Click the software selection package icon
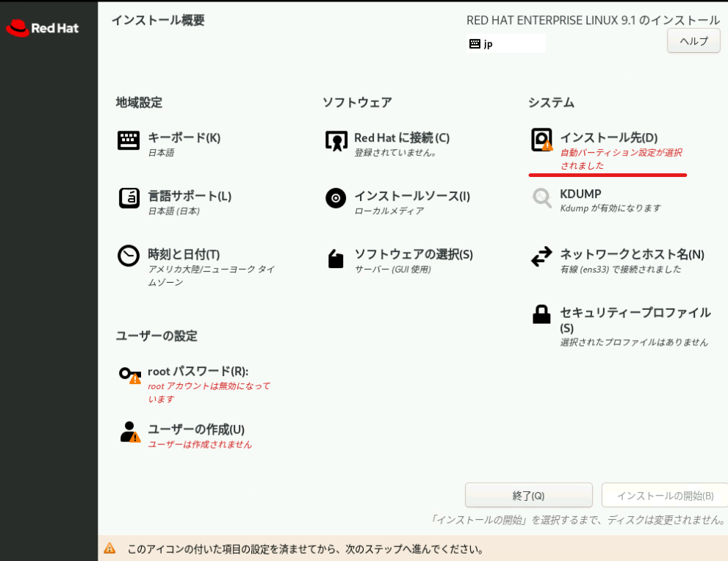The width and height of the screenshot is (728, 561). 336,258
